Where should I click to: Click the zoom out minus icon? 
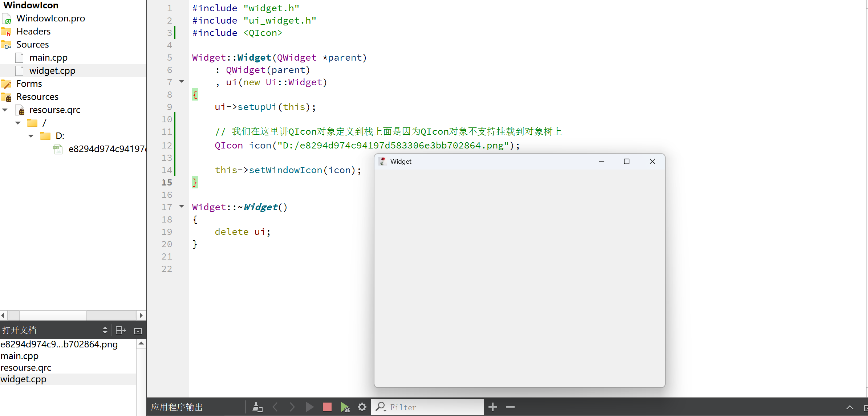pos(510,407)
